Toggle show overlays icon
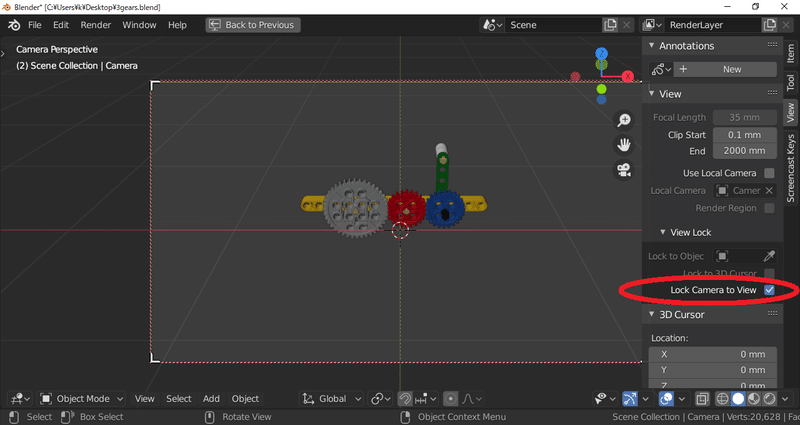 pyautogui.click(x=666, y=399)
